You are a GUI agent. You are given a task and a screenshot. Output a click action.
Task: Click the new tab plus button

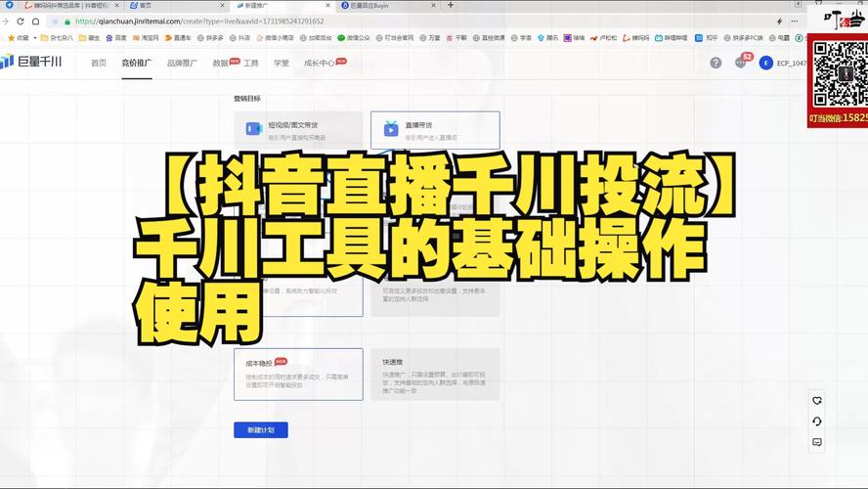(451, 5)
